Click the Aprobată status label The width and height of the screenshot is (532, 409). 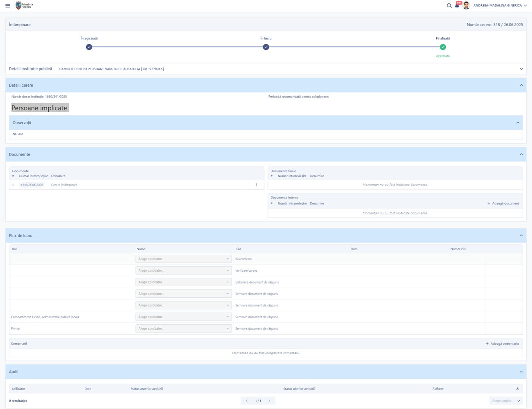click(x=443, y=56)
